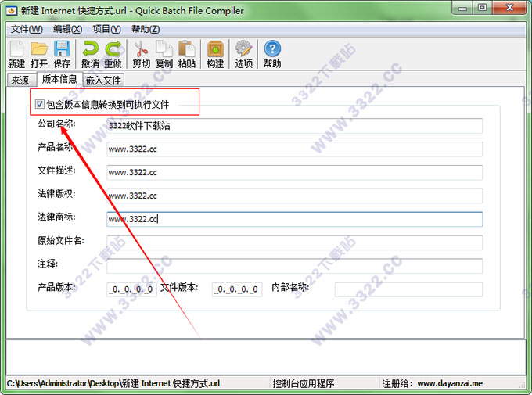This screenshot has width=532, height=395.
Task: Click the empty 注释 input field
Action: click(x=294, y=266)
